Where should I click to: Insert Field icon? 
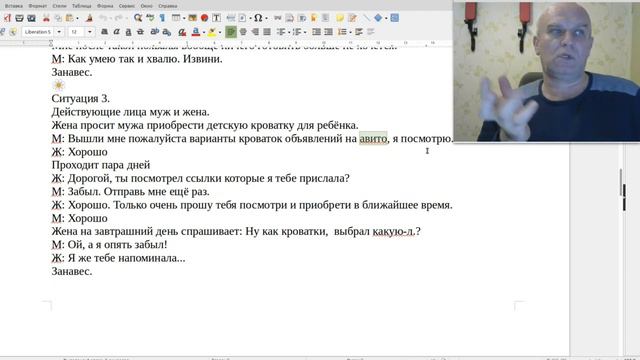coord(242,18)
